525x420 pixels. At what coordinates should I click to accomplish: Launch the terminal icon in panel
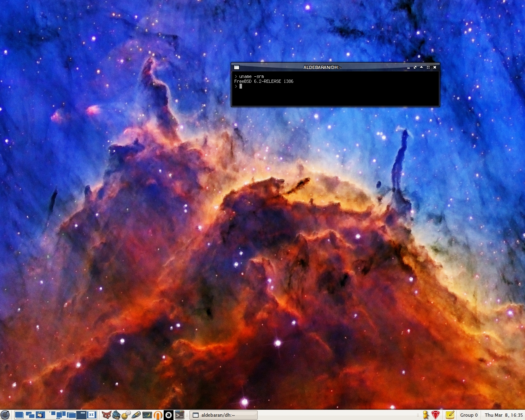click(x=179, y=415)
